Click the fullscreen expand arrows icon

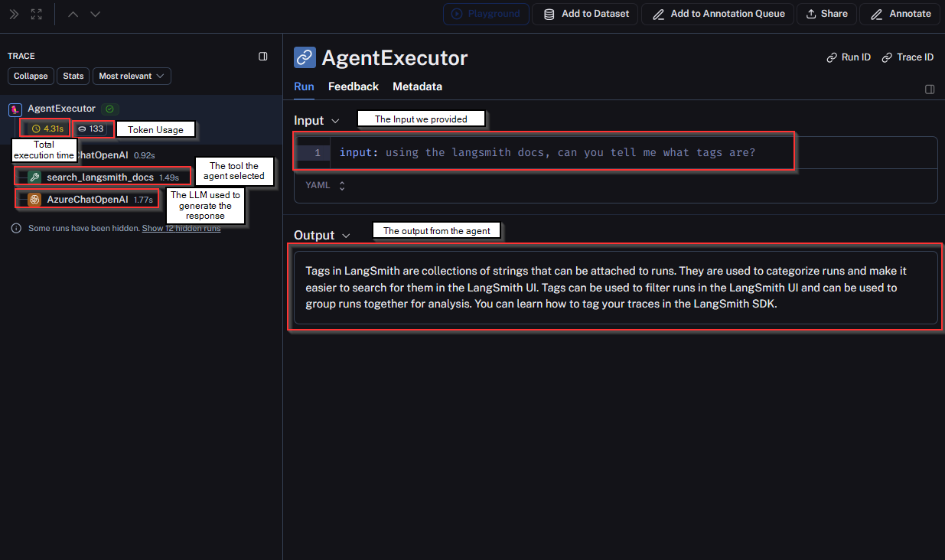click(x=37, y=14)
